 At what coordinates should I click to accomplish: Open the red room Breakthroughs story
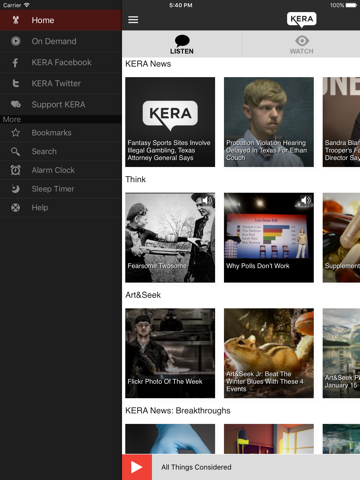(269, 439)
